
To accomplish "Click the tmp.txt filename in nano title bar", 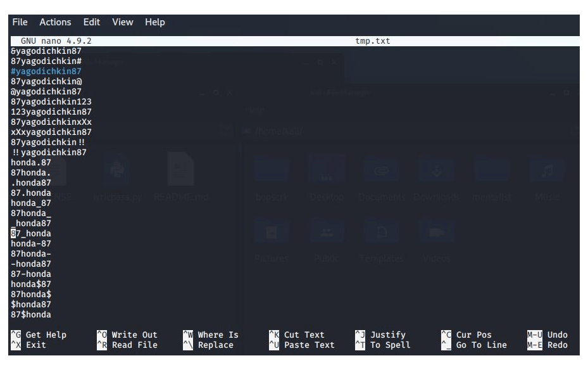I will [x=373, y=41].
